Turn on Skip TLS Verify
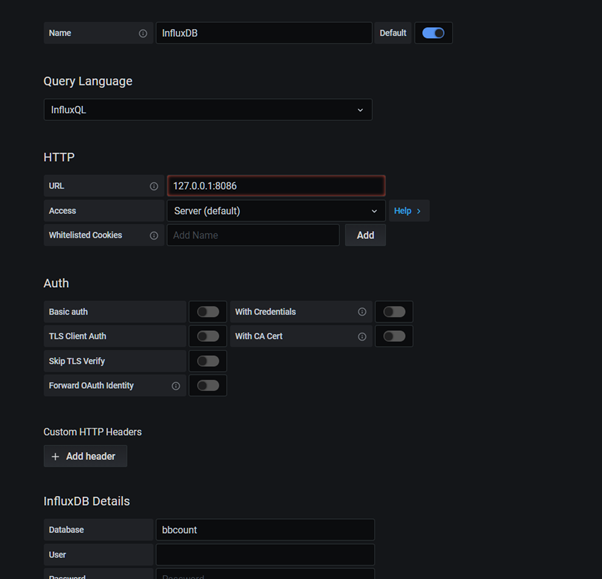 [x=208, y=361]
